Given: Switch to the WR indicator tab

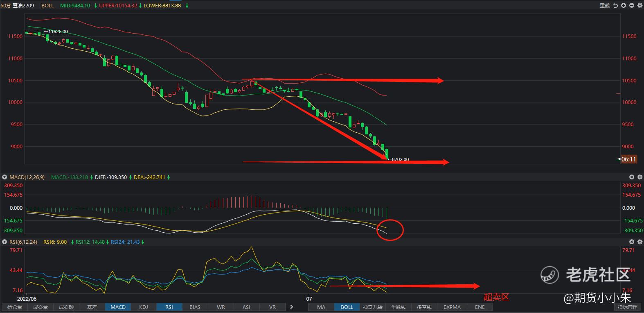Looking at the screenshot, I should [221, 307].
